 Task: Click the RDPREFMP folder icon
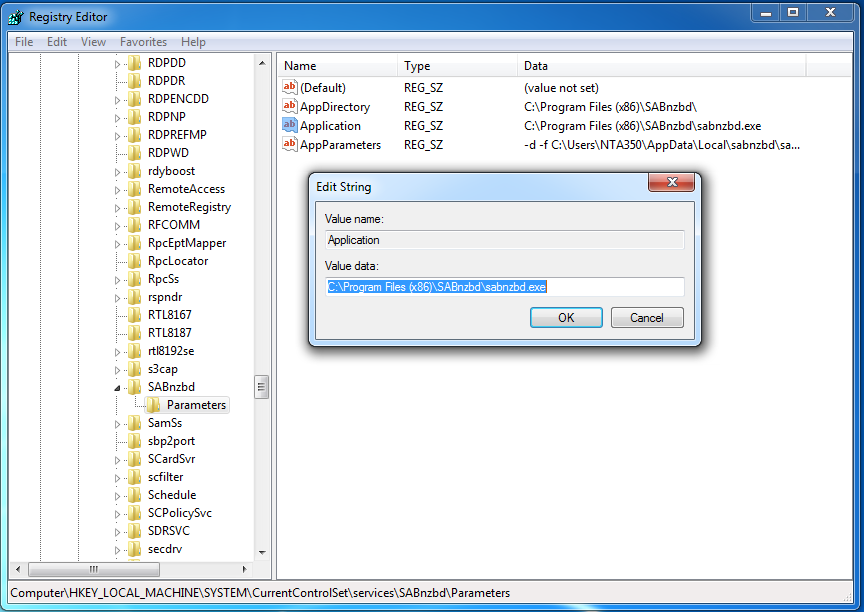coord(134,134)
